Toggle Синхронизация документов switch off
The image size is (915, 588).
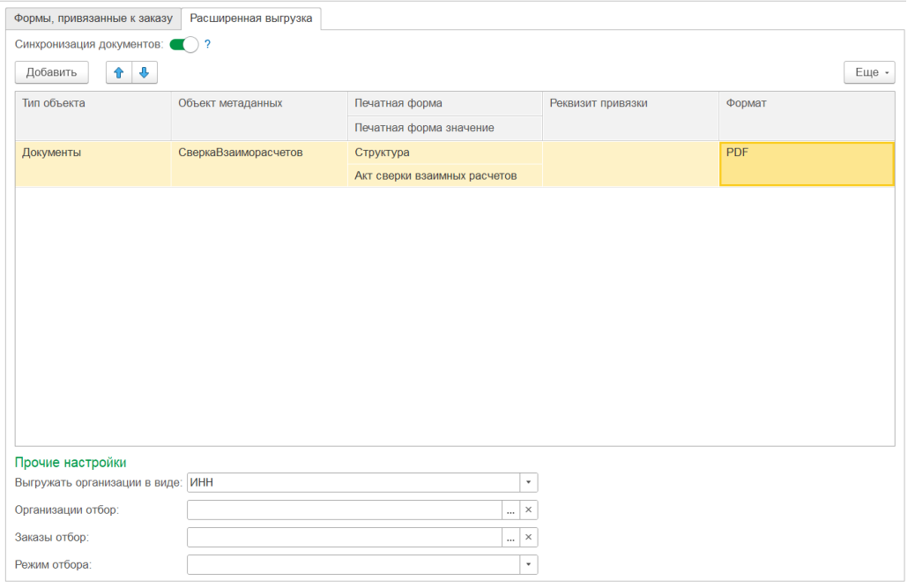tap(184, 44)
